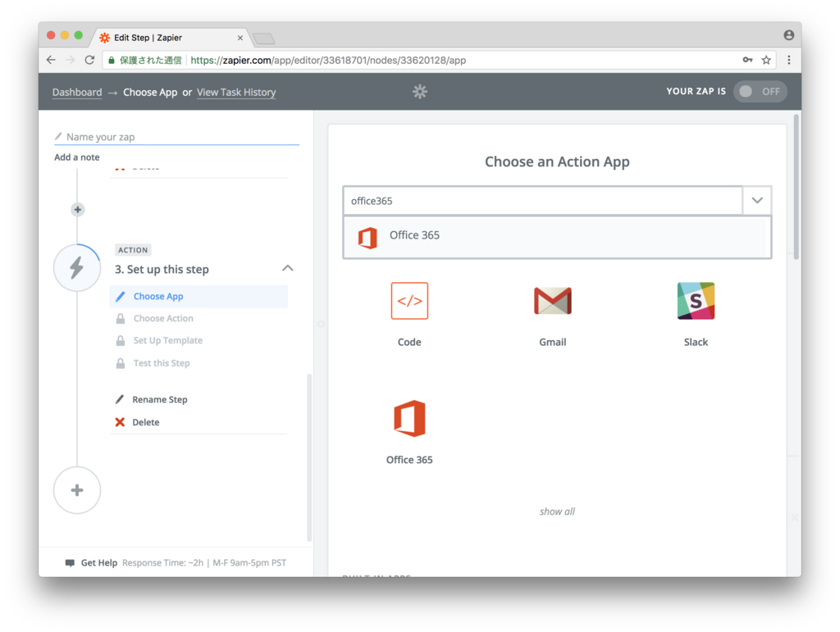Click the right panel vertical scrollbar
840x632 pixels.
[797, 187]
